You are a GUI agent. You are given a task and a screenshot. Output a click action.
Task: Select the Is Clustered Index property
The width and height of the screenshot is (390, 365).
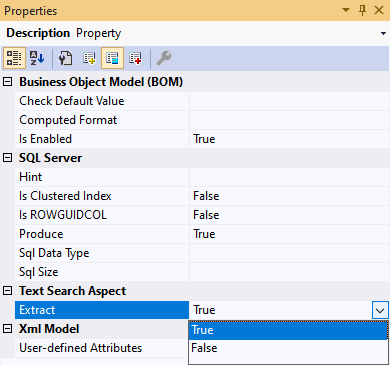[102, 196]
